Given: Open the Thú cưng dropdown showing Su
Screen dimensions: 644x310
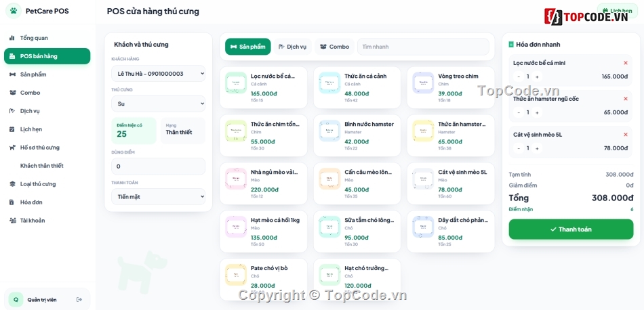Looking at the screenshot, I should coord(158,104).
